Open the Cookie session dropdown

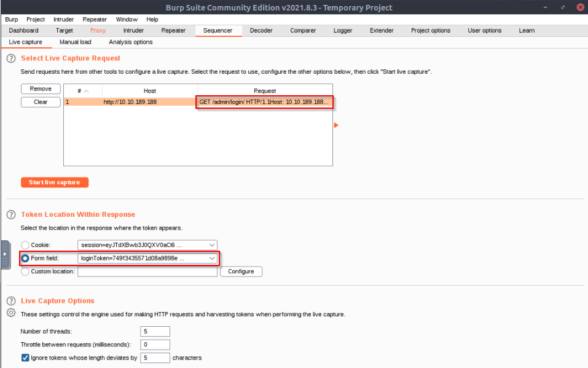coord(147,245)
